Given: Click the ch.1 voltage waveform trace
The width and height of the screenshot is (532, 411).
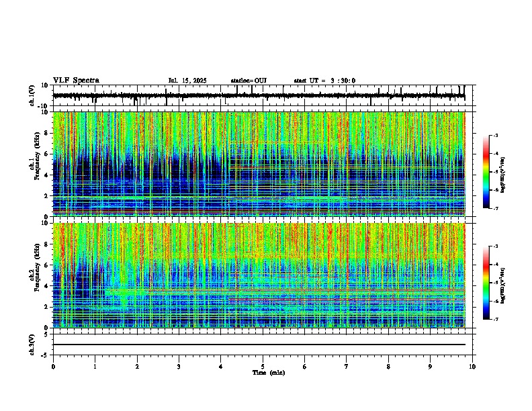Looking at the screenshot, I should (259, 96).
